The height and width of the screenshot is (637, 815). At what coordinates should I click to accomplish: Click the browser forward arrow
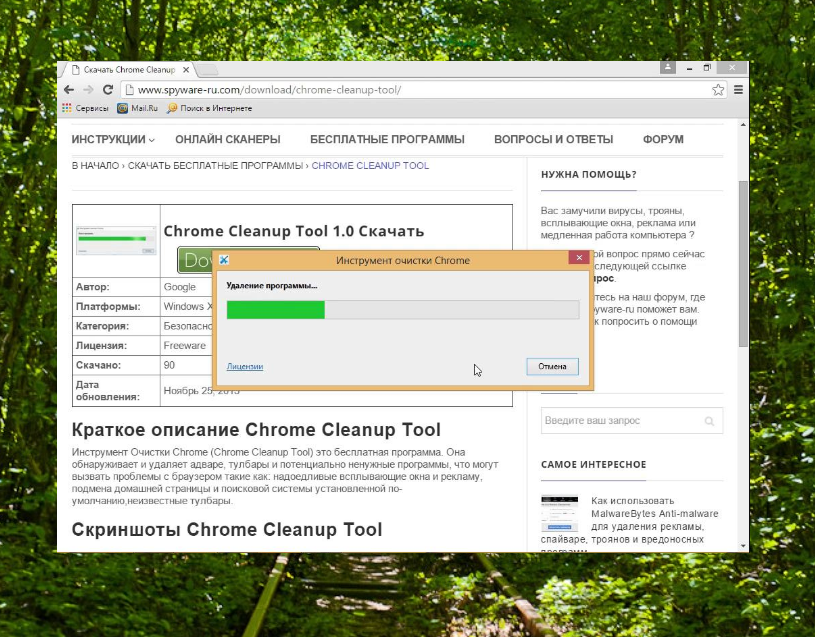pos(88,90)
